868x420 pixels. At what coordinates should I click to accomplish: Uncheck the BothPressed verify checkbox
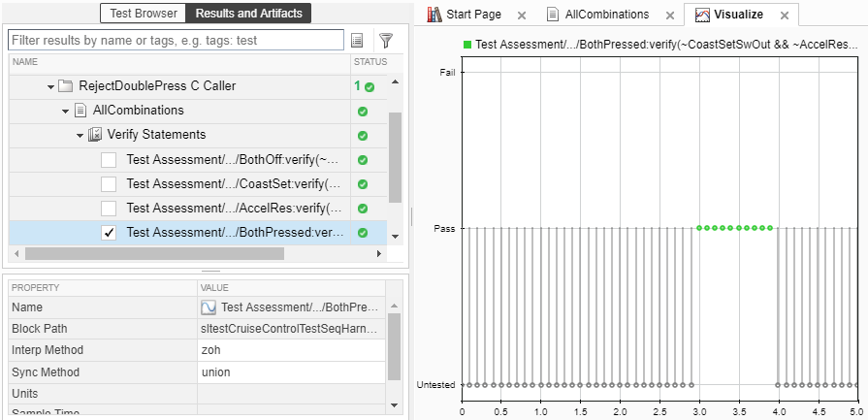point(109,233)
